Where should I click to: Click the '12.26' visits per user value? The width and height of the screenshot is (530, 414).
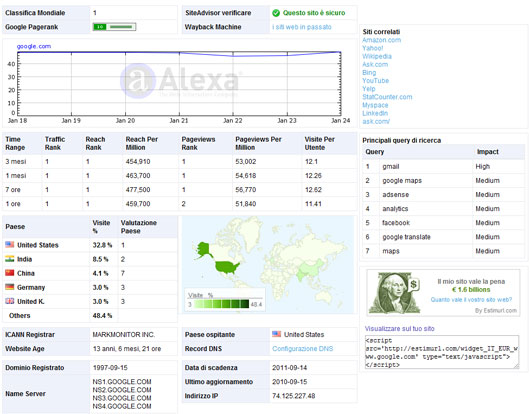[313, 176]
